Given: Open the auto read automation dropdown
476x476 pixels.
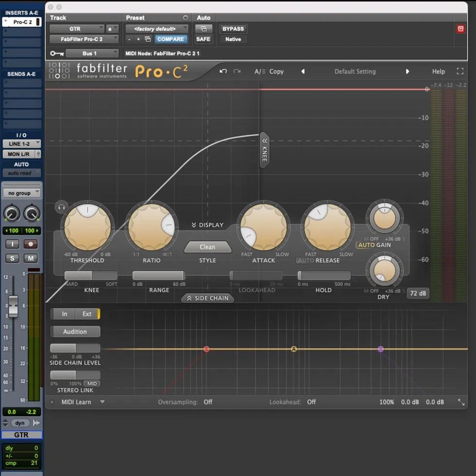Looking at the screenshot, I should [22, 173].
